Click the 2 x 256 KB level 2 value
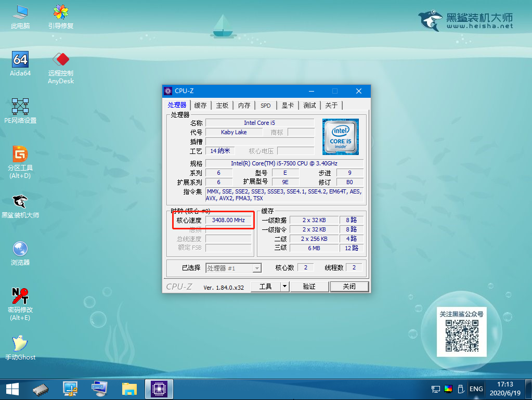Viewport: 532px width, 400px height. click(x=314, y=239)
